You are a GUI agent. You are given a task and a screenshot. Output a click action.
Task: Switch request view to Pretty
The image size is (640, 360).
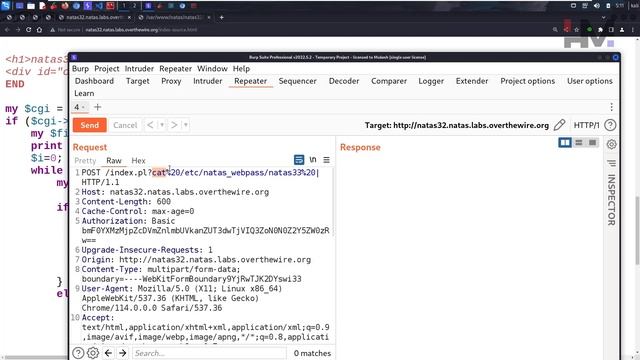[x=85, y=161]
